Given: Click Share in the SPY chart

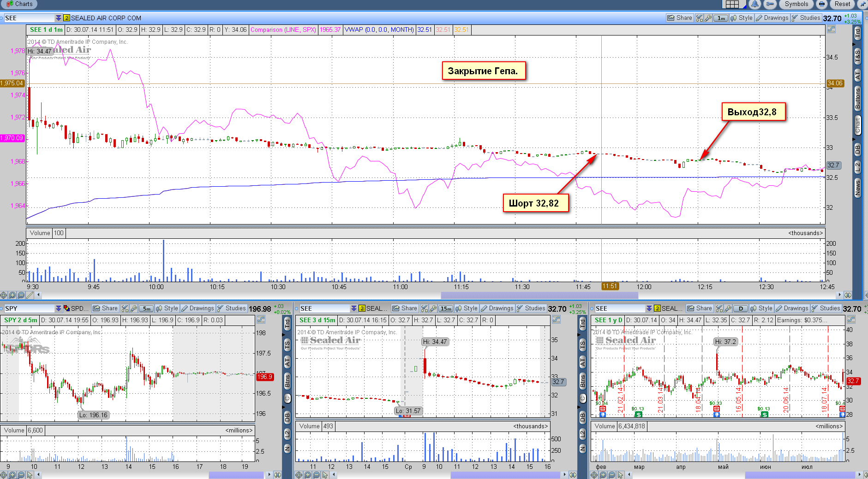Looking at the screenshot, I should 105,308.
